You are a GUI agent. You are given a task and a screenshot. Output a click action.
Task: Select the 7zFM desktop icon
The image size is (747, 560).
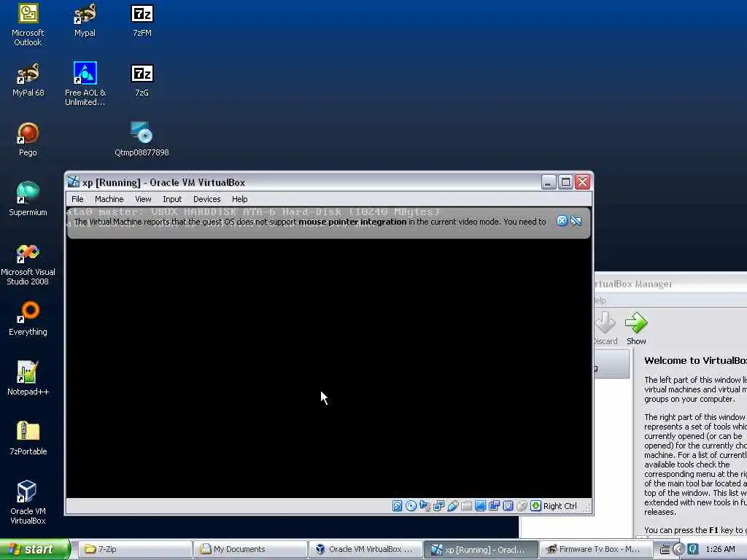click(x=142, y=20)
